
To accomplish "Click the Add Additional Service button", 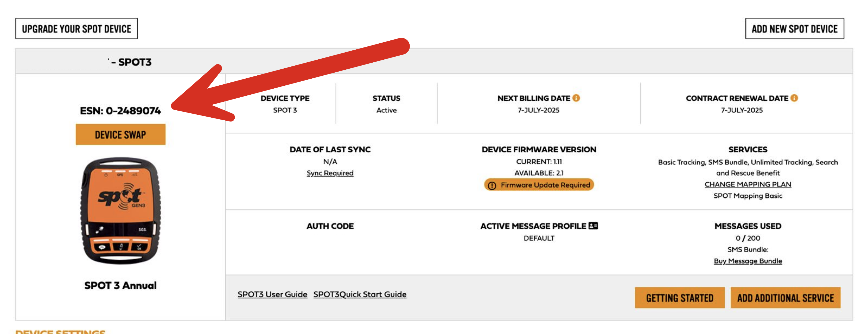I will click(x=786, y=298).
